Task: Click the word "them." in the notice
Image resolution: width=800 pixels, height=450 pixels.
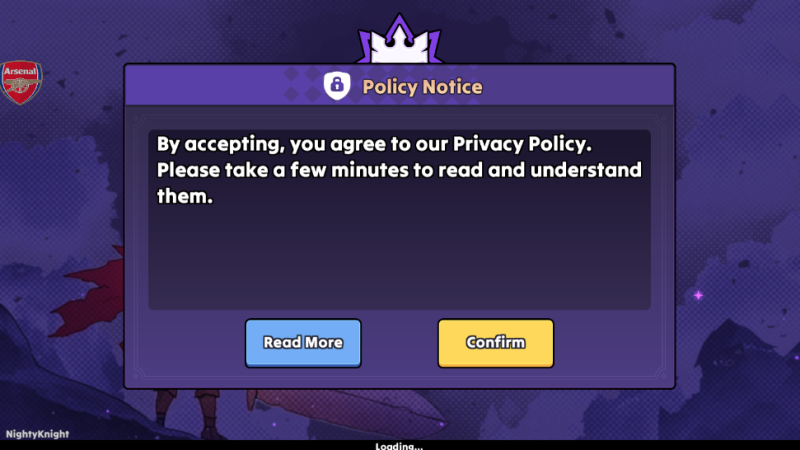Action: tap(184, 196)
